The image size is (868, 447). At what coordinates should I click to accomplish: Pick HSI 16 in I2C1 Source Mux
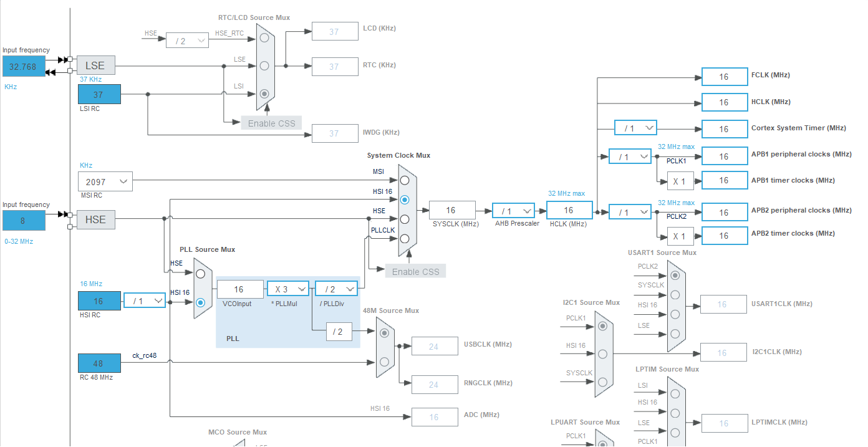click(602, 354)
